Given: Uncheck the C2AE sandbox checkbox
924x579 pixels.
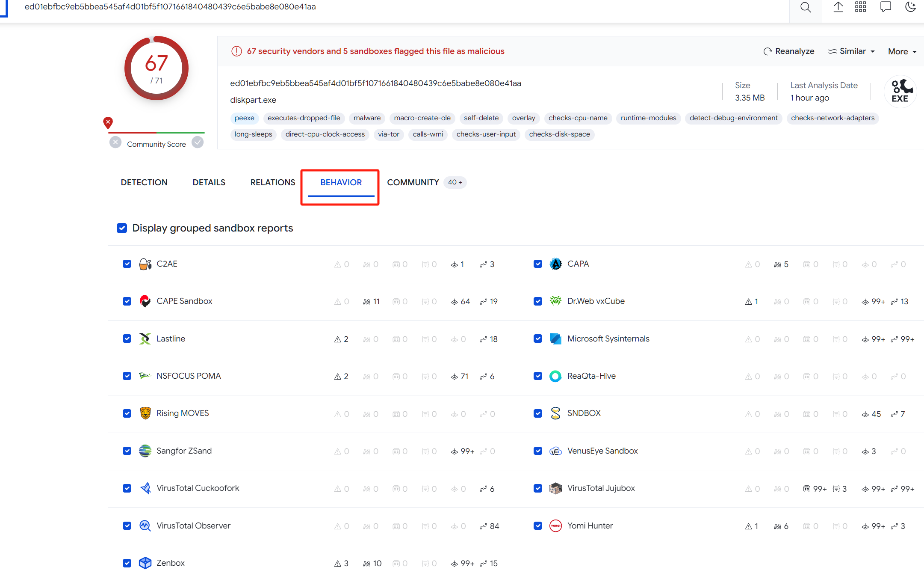Looking at the screenshot, I should pos(127,264).
